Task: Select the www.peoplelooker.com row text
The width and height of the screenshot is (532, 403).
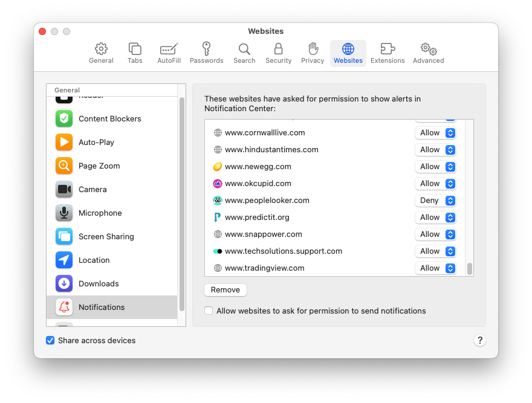Action: pos(267,201)
